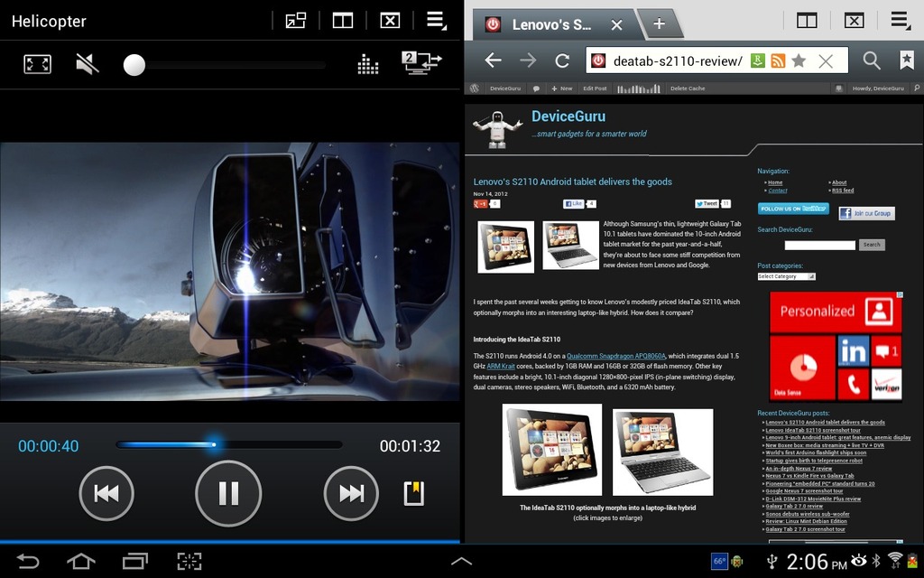
Task: Go to the Android home screen
Action: (x=80, y=561)
